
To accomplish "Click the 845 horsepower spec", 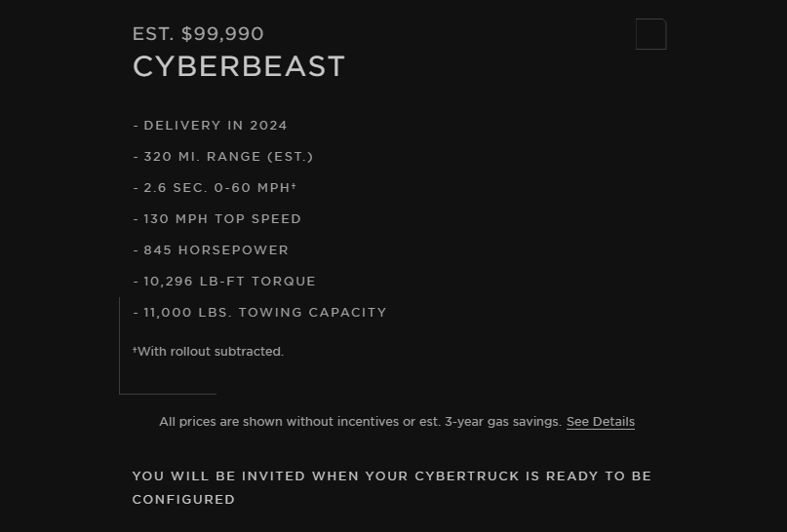I will pos(212,250).
